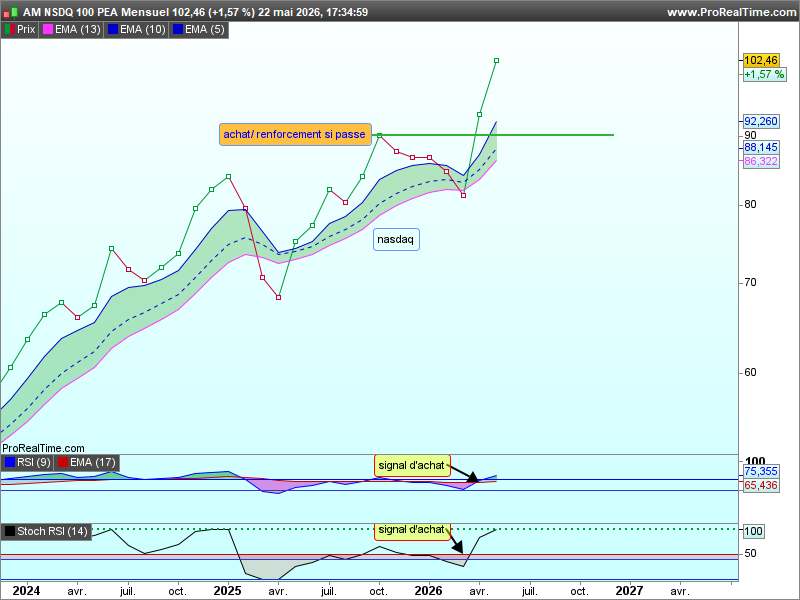Open the EMA (10) indicator legend

coord(136,30)
